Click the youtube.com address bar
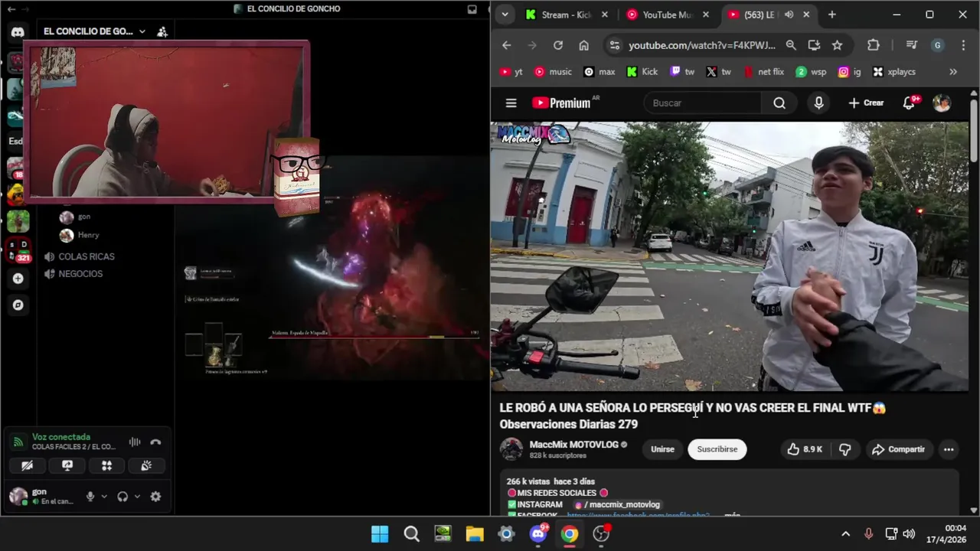This screenshot has height=551, width=980. (702, 45)
